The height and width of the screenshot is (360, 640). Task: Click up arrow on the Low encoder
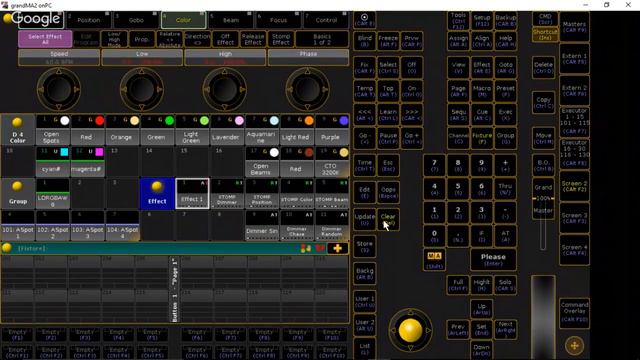coord(142,71)
